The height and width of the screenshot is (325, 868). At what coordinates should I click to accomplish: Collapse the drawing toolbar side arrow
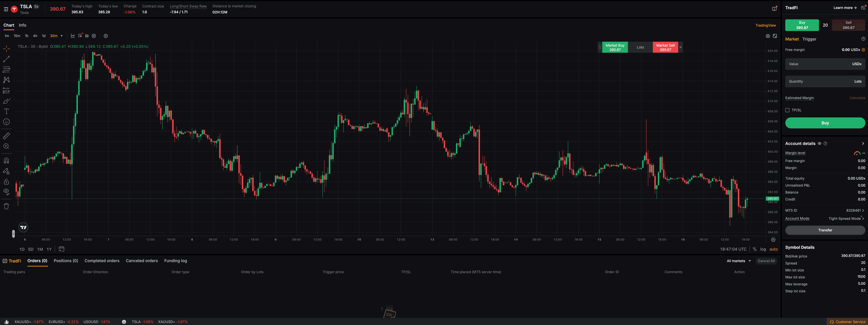(13, 234)
